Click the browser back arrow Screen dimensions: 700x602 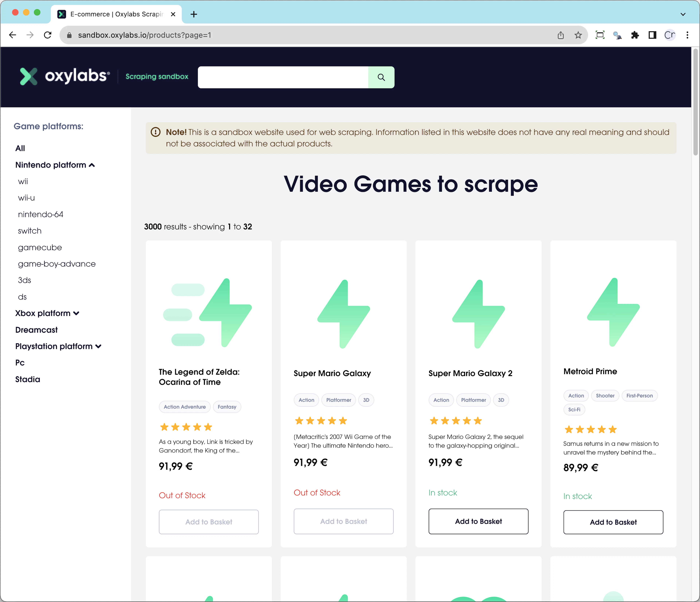click(x=13, y=35)
